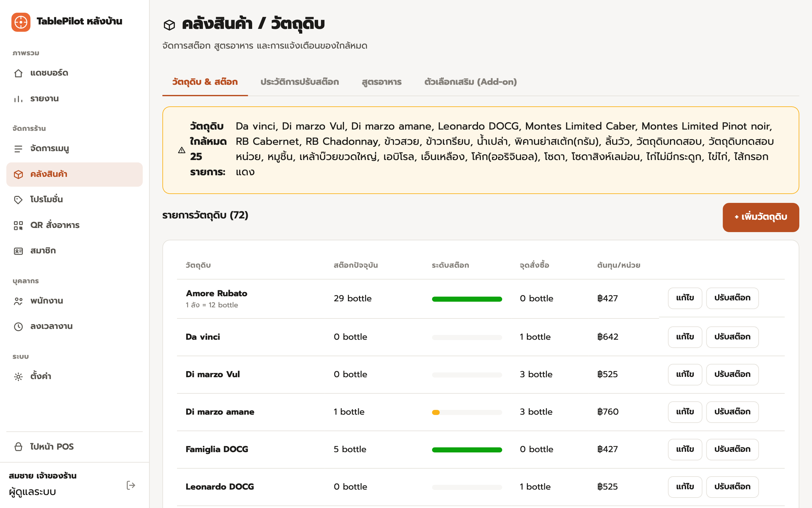Click the members ID card icon
This screenshot has height=508, width=812.
[18, 251]
